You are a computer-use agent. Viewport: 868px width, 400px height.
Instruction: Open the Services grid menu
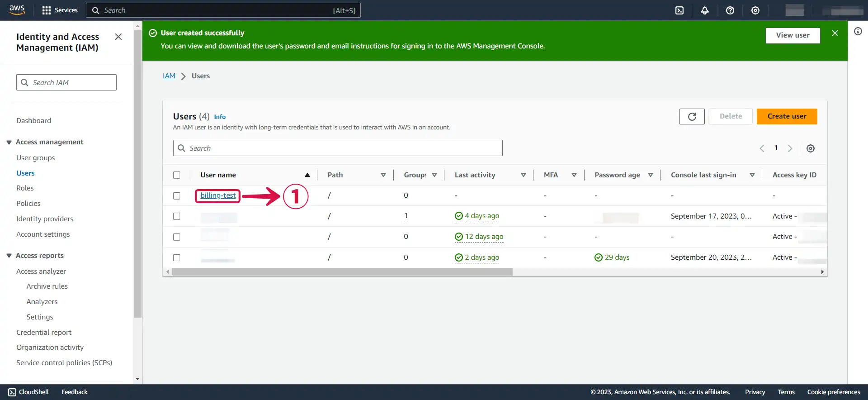tap(59, 10)
